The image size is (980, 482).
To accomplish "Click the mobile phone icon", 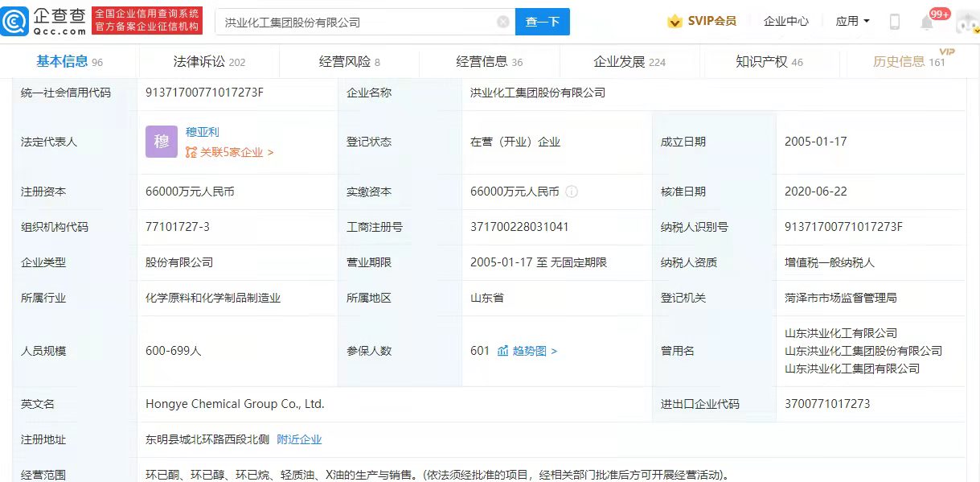I will (x=895, y=22).
